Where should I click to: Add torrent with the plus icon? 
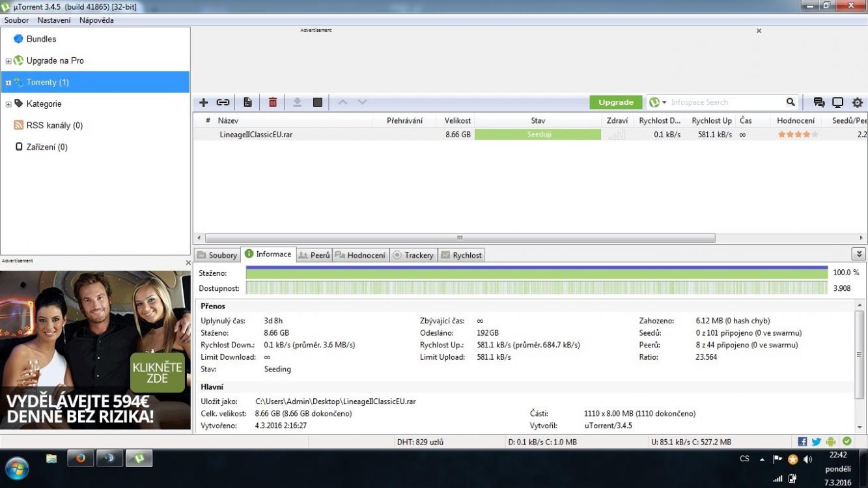pos(204,102)
